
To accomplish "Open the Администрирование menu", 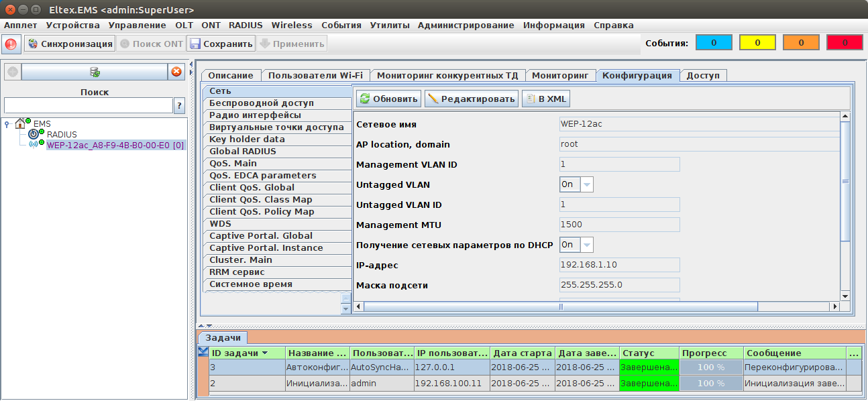I will tap(466, 25).
